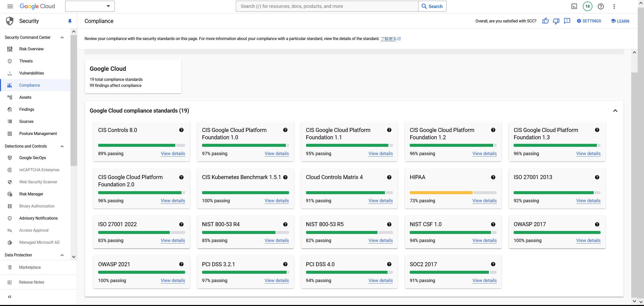Give thumbs up feedback on SCC

click(545, 21)
